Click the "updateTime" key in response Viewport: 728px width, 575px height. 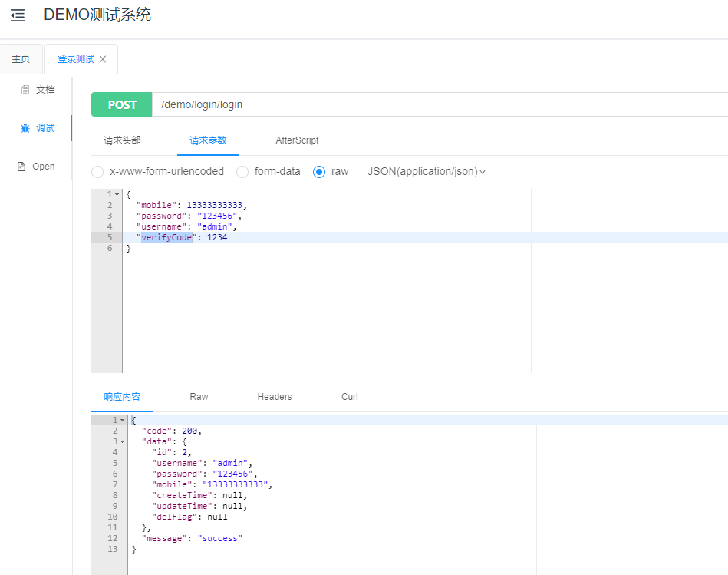click(182, 506)
